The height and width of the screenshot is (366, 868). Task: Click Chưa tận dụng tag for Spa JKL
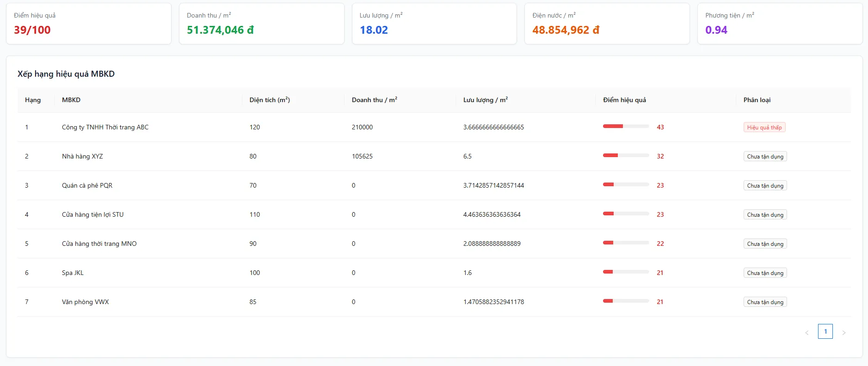click(765, 273)
